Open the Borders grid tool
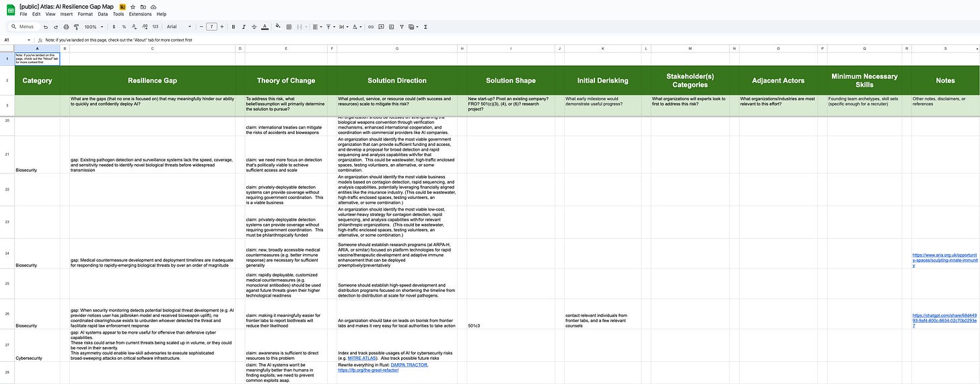980x384 pixels. [289, 27]
